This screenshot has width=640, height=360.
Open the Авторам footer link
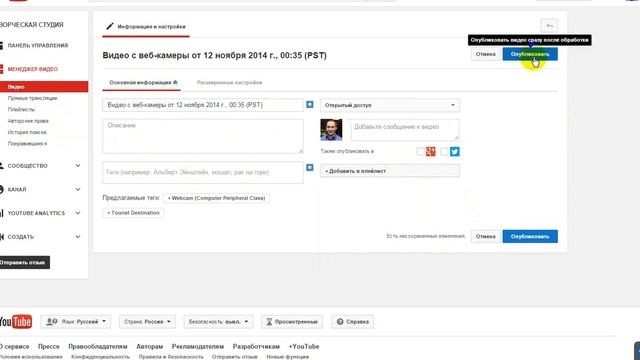pos(149,347)
